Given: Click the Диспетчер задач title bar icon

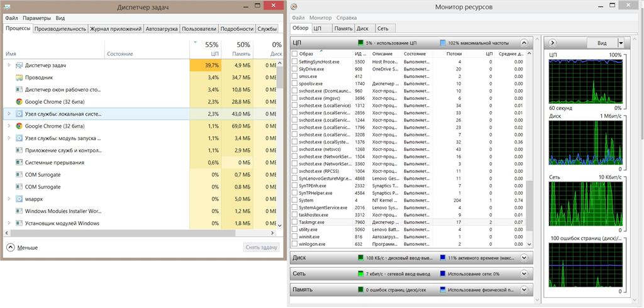Looking at the screenshot, I should (x=8, y=6).
